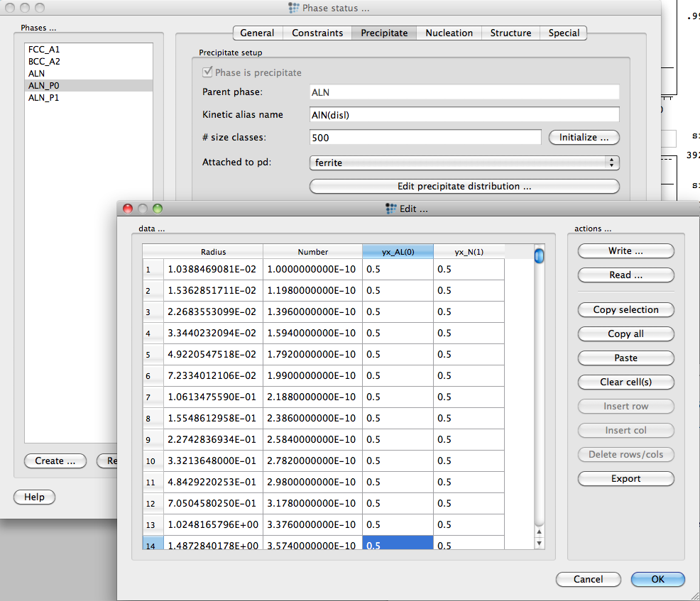
Task: Select FCC_A1 phase in list
Action: click(45, 49)
